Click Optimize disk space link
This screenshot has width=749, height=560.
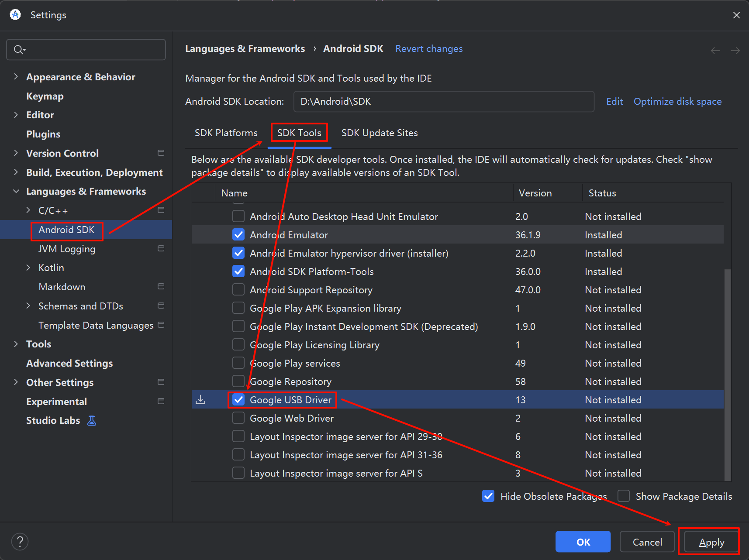[x=677, y=101]
